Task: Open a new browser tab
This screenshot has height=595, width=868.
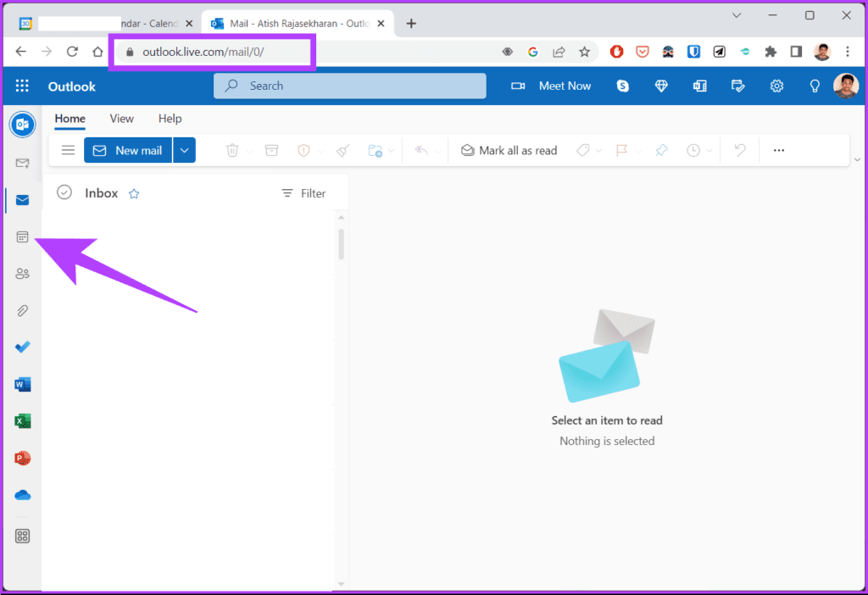Action: click(411, 23)
